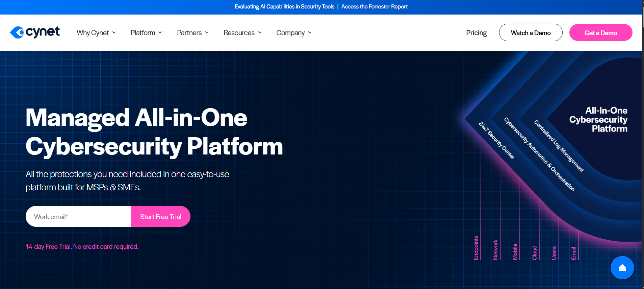644x289 pixels.
Task: Go to the Pricing page
Action: tap(476, 33)
